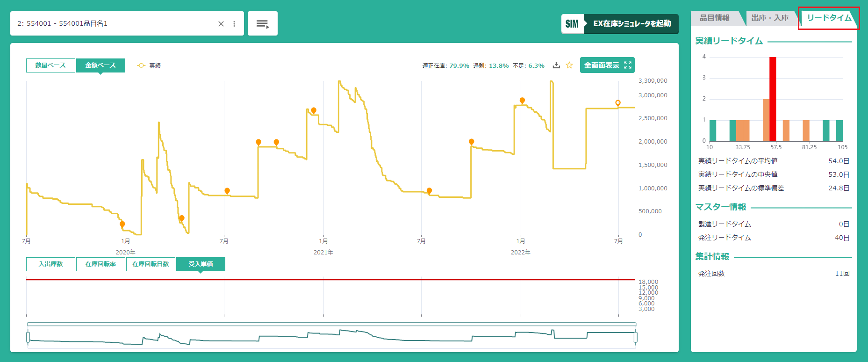Viewport: 868px width, 362px height.
Task: Show the 入出庫数 sub-chart
Action: tap(50, 264)
